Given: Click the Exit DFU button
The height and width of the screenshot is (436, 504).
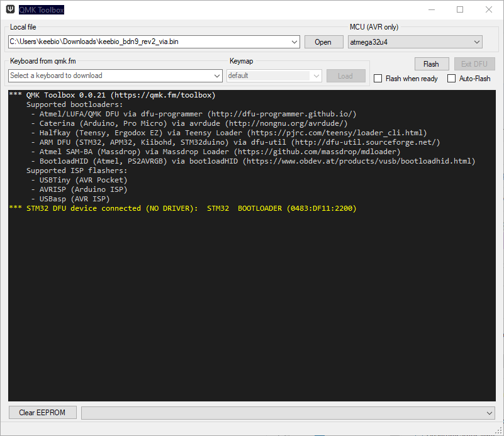Looking at the screenshot, I should click(474, 64).
